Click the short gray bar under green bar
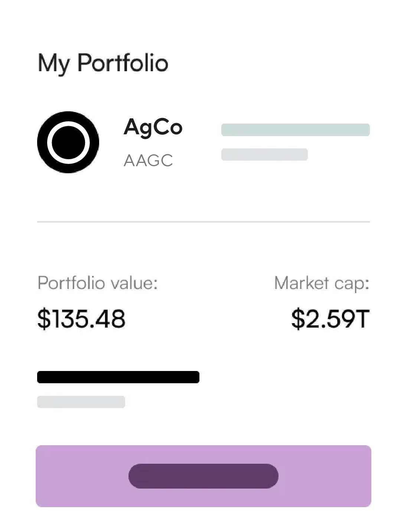Screen dimensions: 407x532 point(264,154)
